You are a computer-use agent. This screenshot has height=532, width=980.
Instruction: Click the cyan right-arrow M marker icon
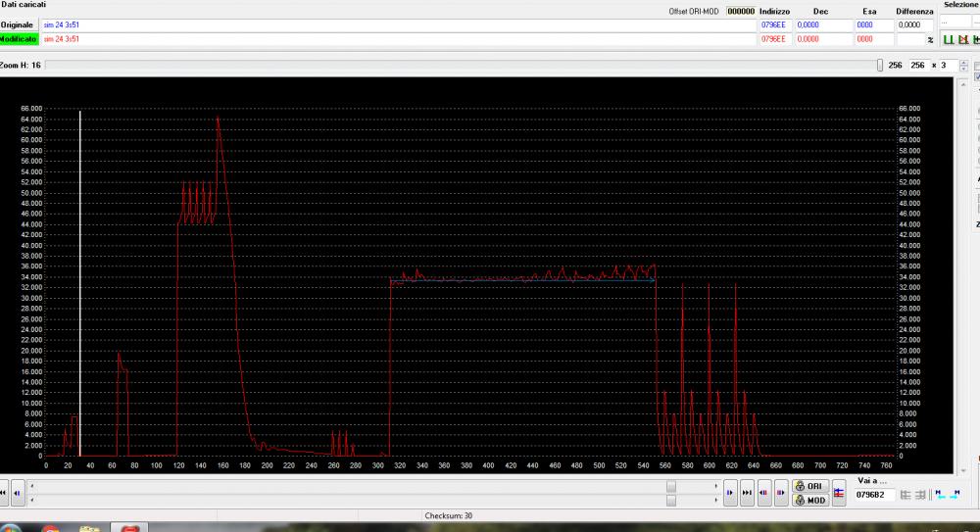pos(955,494)
